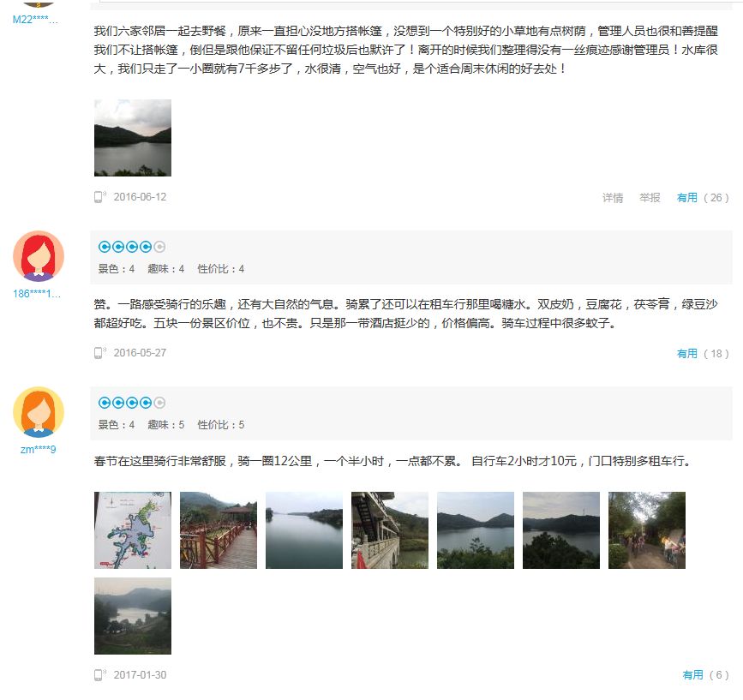
Task: Click the mobile phone icon beside 2017-01-30
Action: coord(99,675)
